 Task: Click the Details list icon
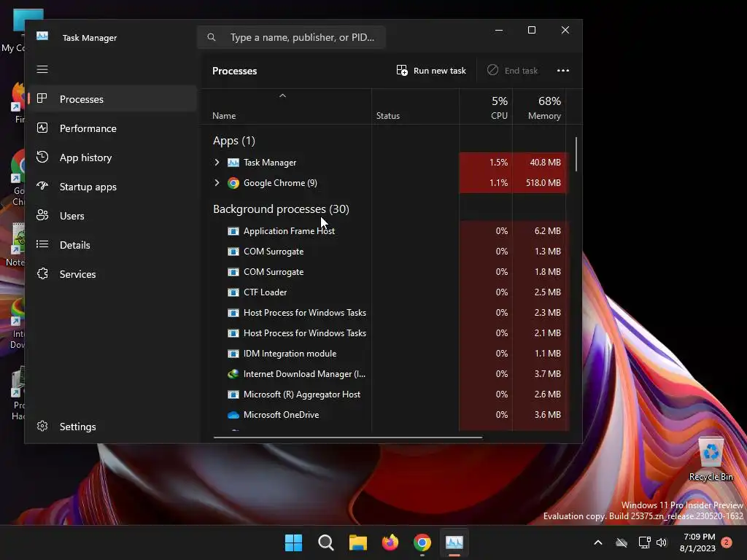coord(42,244)
